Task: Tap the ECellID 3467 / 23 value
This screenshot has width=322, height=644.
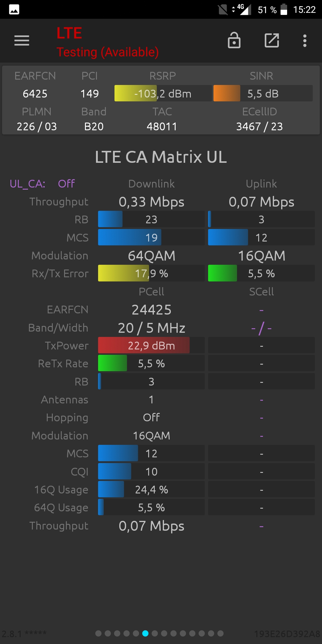Action: pyautogui.click(x=259, y=126)
